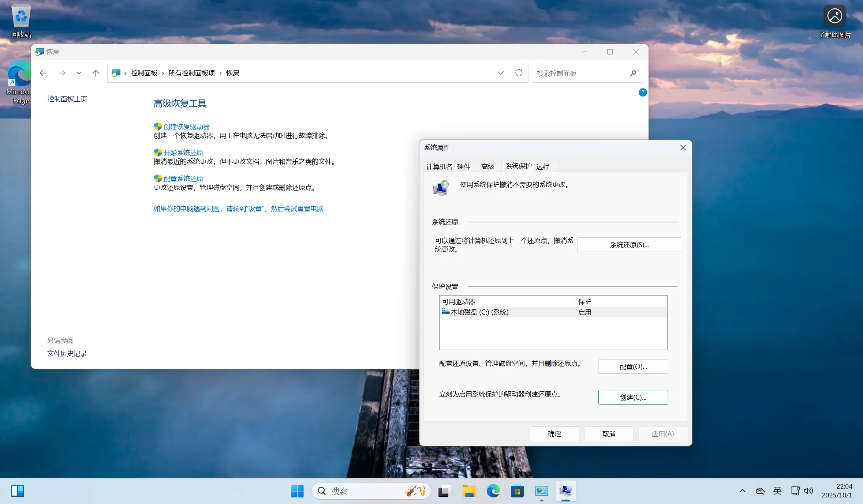Select 本地磁盘 (C:) drive in list
863x504 pixels.
(x=479, y=312)
